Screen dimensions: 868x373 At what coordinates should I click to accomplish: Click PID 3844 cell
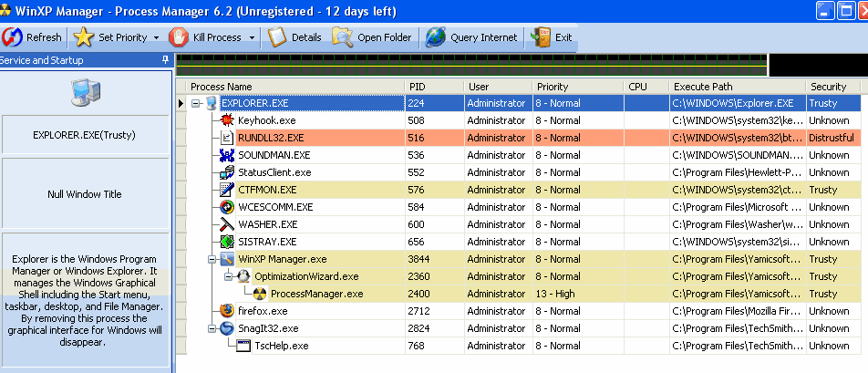(x=435, y=259)
